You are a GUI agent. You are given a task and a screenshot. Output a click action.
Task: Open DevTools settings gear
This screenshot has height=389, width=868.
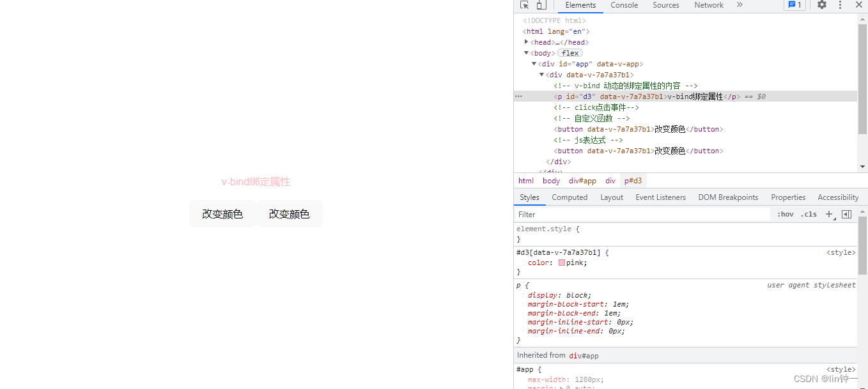pos(822,5)
